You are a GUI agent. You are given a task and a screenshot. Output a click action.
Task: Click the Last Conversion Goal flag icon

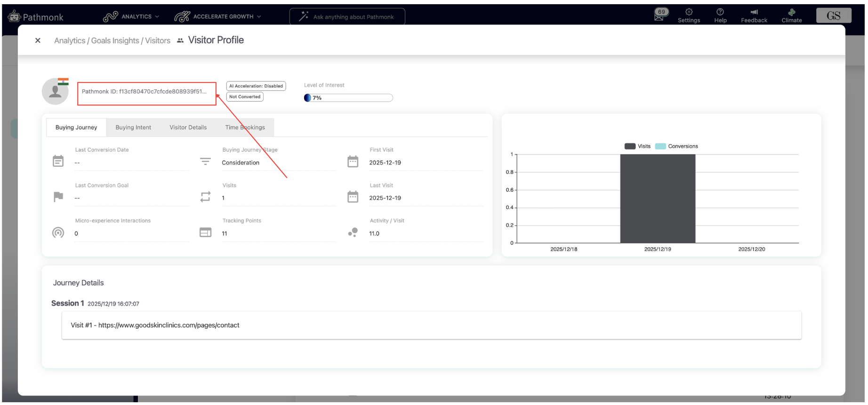[58, 196]
